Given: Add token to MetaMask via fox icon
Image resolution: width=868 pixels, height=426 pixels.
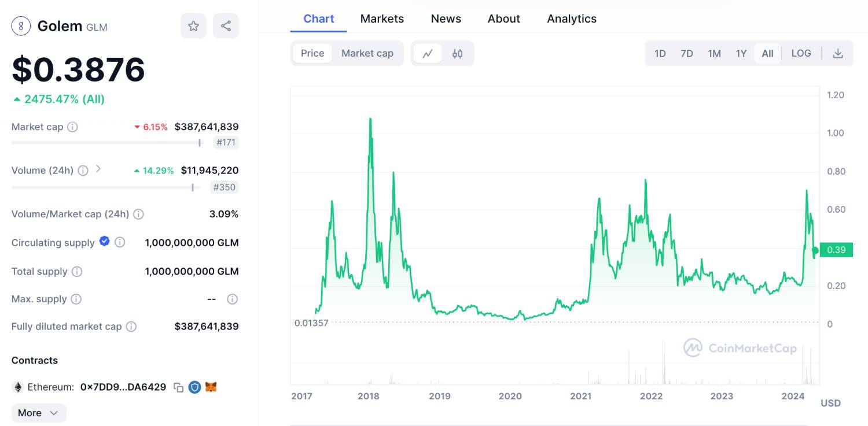Looking at the screenshot, I should tap(211, 387).
